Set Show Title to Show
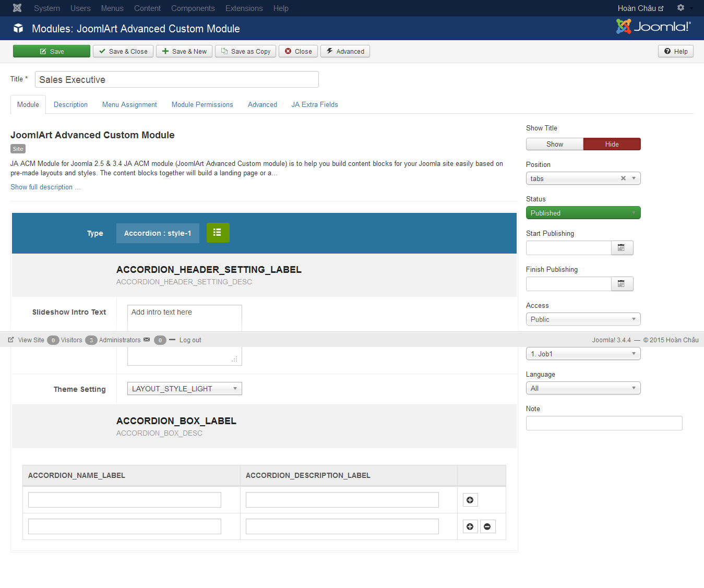Screen dimensions: 704x588 (x=554, y=144)
